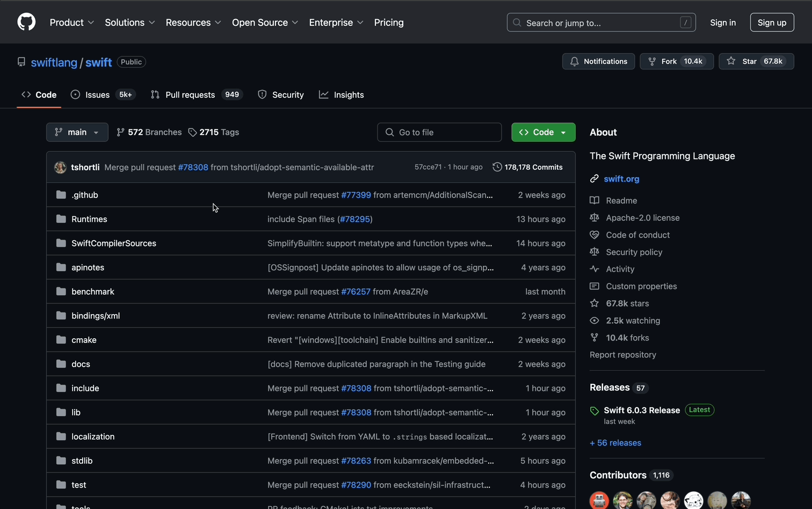Open the GitHub logo homepage

click(x=26, y=22)
